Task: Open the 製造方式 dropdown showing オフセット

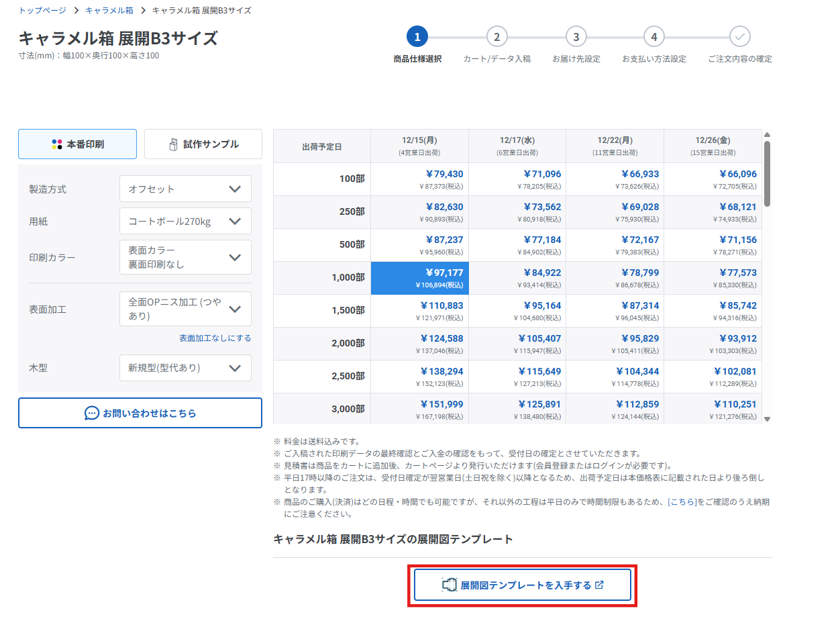Action: (185, 189)
